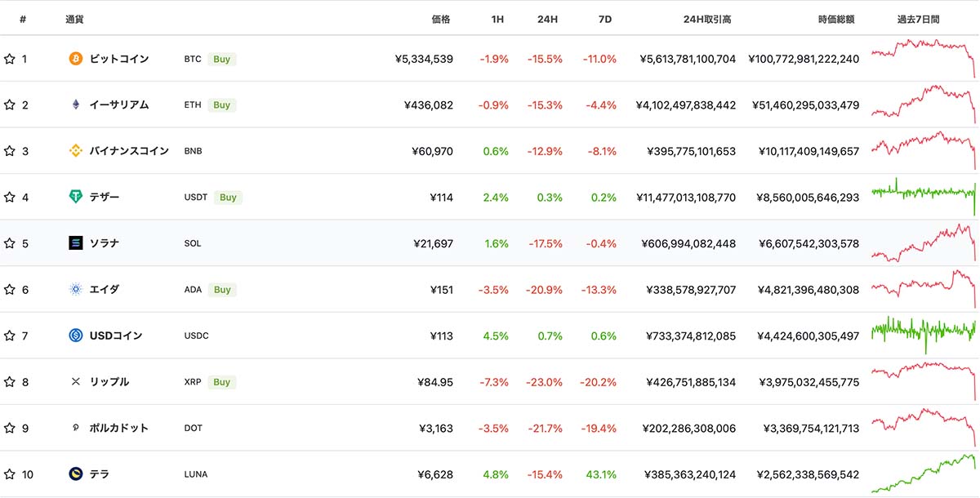Click the Buy button for ETH
Screen dimensions: 980x498
click(x=222, y=104)
